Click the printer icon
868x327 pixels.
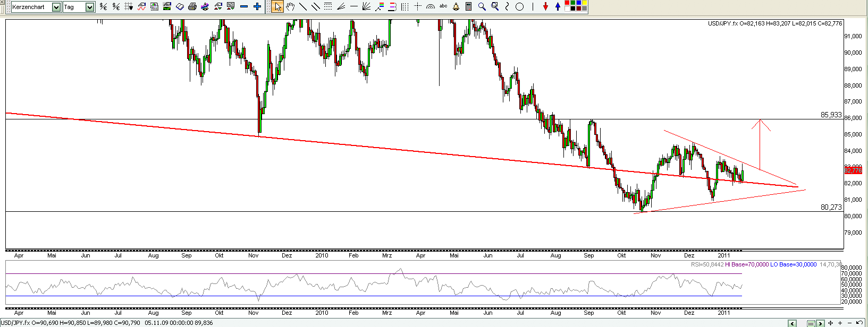[x=192, y=7]
